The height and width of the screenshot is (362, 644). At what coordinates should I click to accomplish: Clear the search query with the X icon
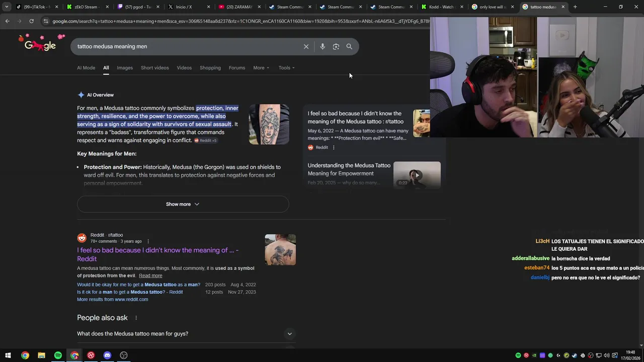pos(306,46)
